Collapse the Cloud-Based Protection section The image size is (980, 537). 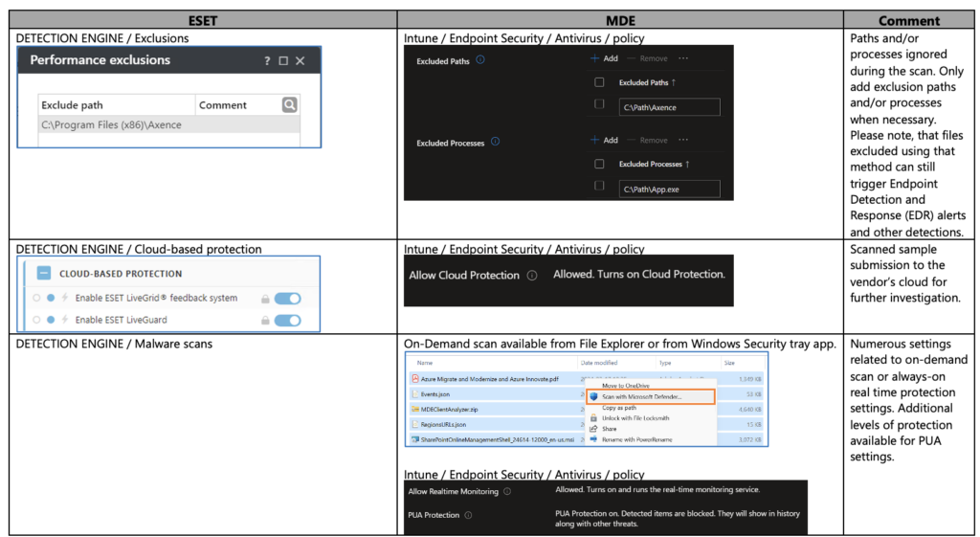tap(44, 274)
